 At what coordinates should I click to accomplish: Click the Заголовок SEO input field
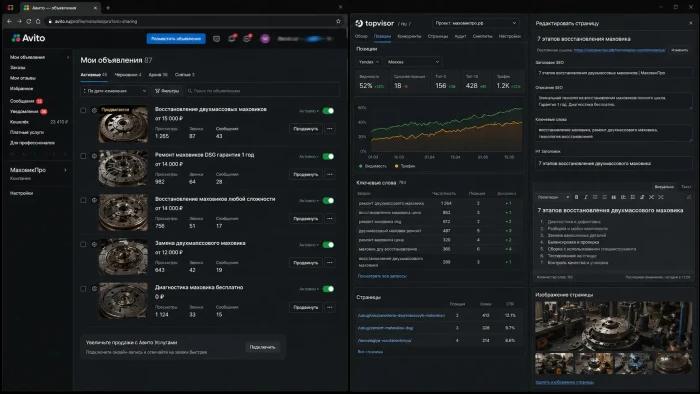pyautogui.click(x=613, y=73)
